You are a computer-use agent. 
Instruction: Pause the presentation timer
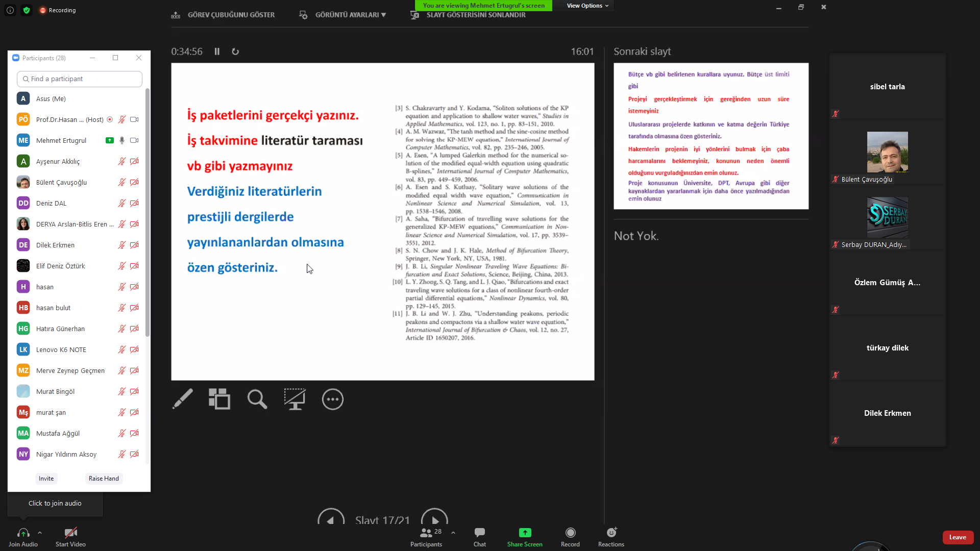pos(217,52)
